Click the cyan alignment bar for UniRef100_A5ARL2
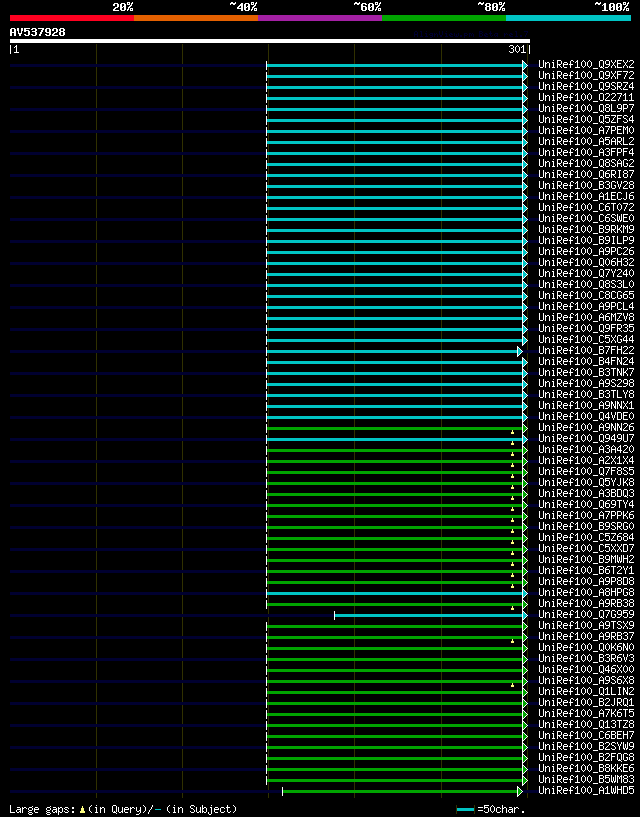640x817 pixels. (395, 142)
